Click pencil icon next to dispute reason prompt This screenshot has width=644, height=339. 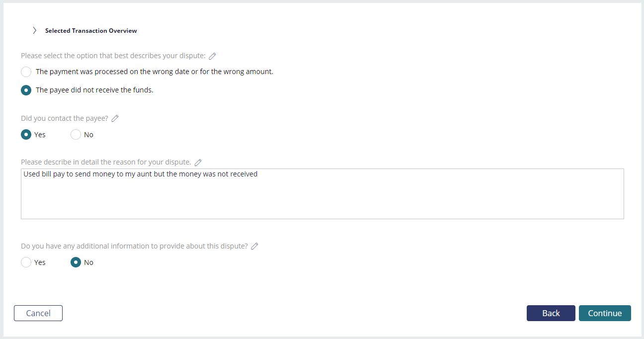(x=198, y=163)
